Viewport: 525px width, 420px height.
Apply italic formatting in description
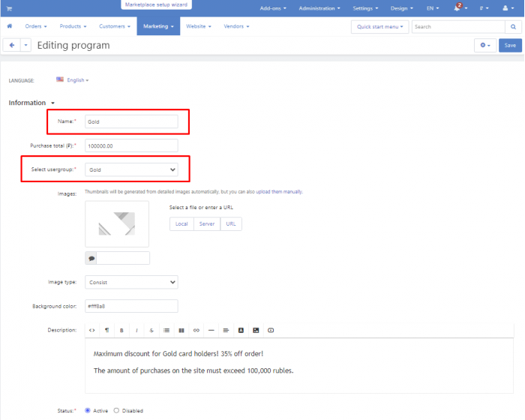pyautogui.click(x=136, y=330)
